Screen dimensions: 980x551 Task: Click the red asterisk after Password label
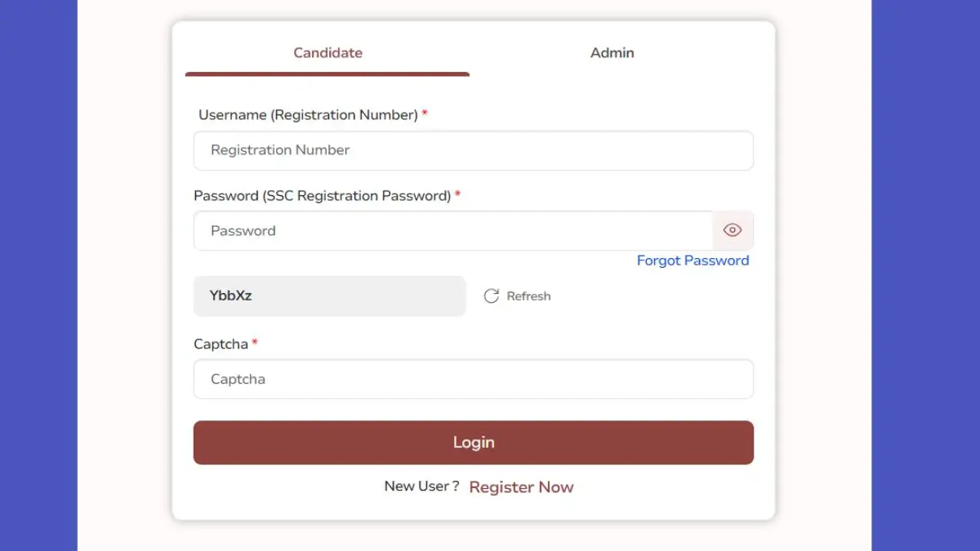[x=457, y=194]
